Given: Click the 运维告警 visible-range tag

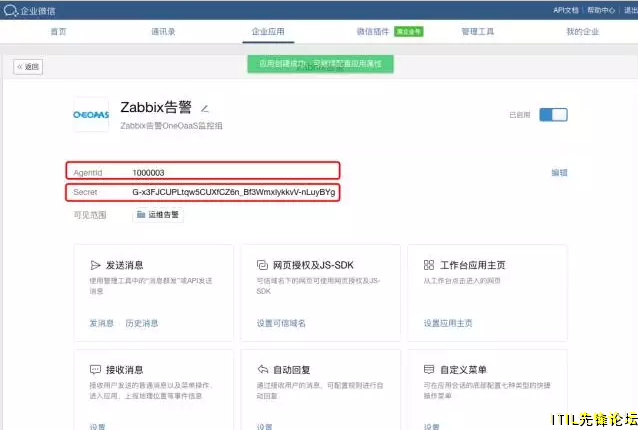Looking at the screenshot, I should [158, 215].
